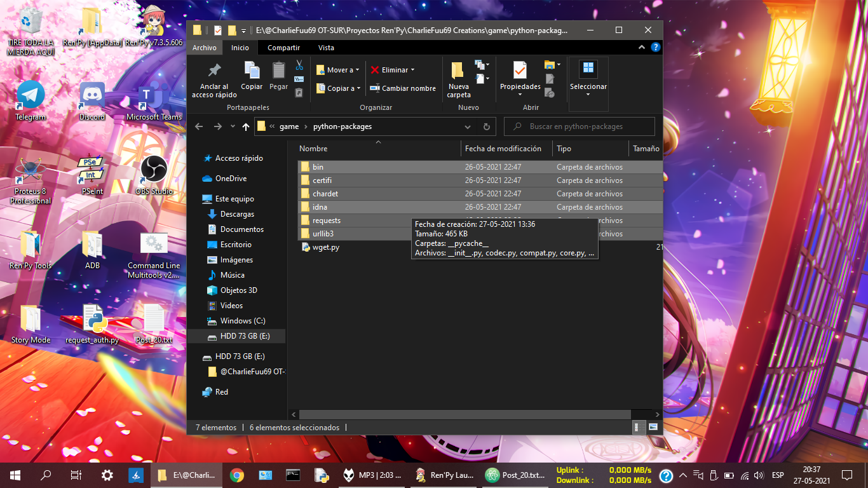Create a folder with Nueva carpeta

[x=458, y=79]
